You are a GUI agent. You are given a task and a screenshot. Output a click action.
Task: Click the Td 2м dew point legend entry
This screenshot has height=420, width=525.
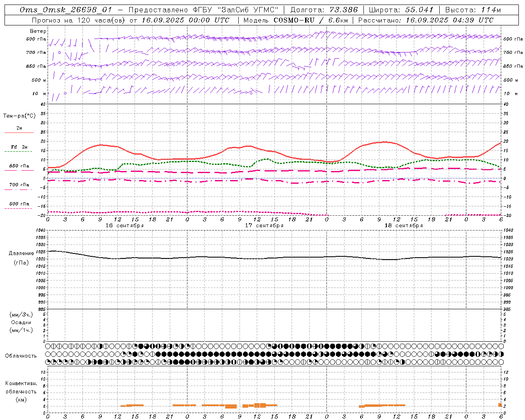tap(19, 147)
